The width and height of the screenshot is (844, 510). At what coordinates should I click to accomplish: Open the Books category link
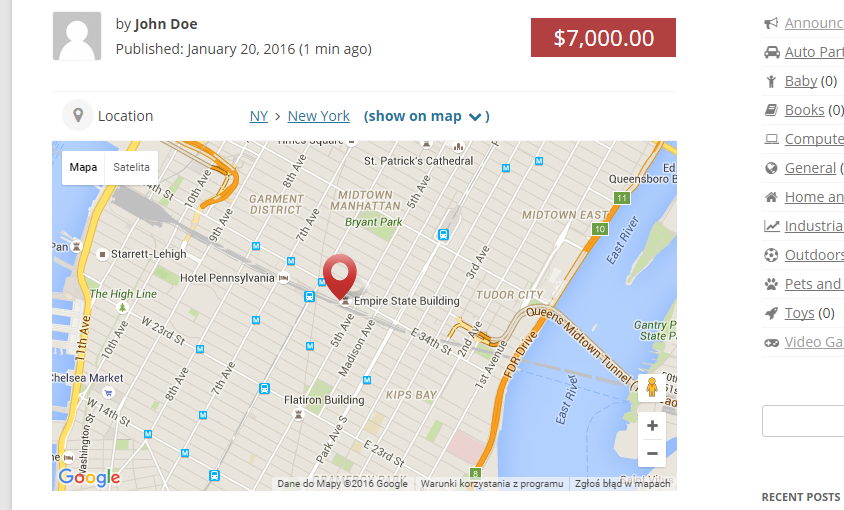[804, 110]
